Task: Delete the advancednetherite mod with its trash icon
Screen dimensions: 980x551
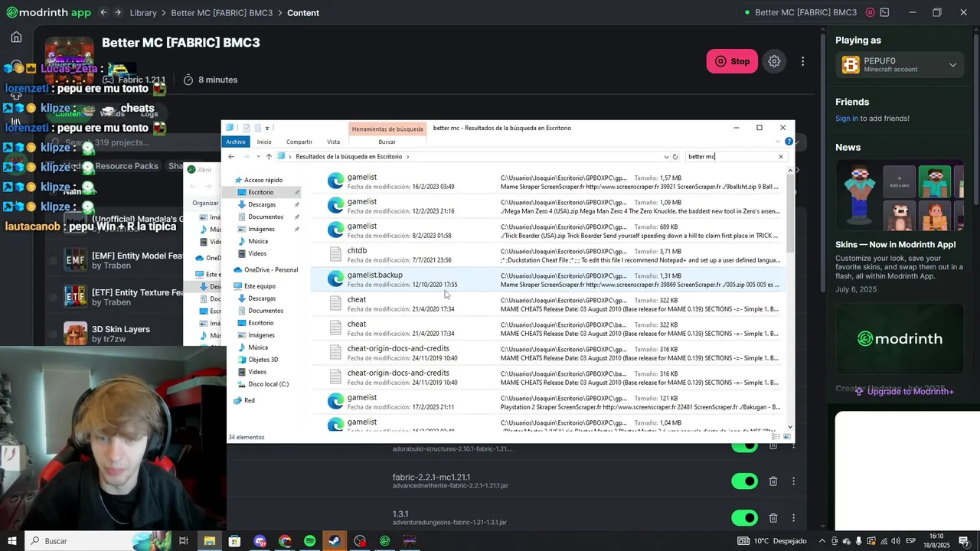Action: point(773,481)
